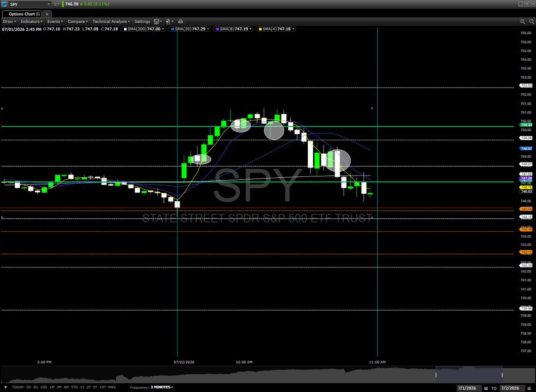The image size is (536, 392).
Task: Print the chart
Action: tap(180, 21)
